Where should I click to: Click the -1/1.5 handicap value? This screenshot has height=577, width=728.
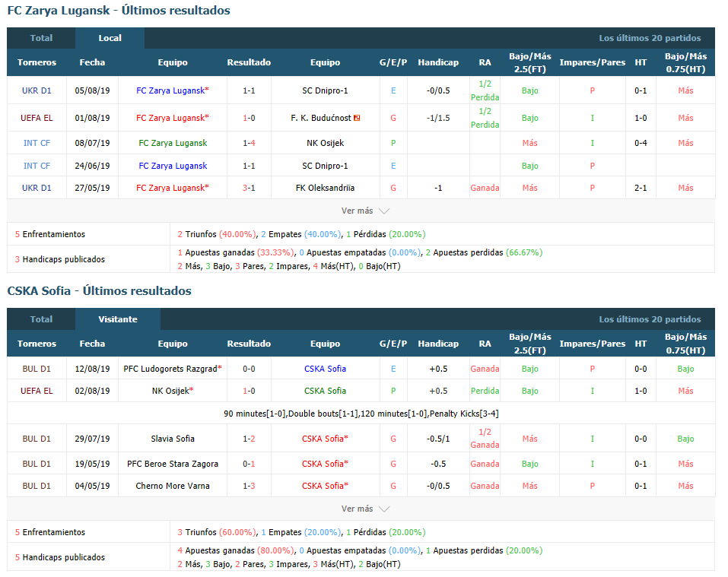point(438,118)
